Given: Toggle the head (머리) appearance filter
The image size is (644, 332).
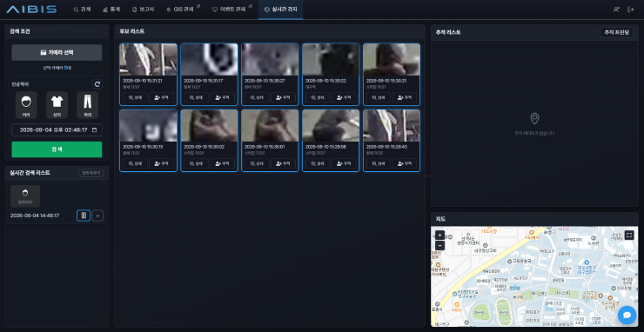Looking at the screenshot, I should (26, 105).
